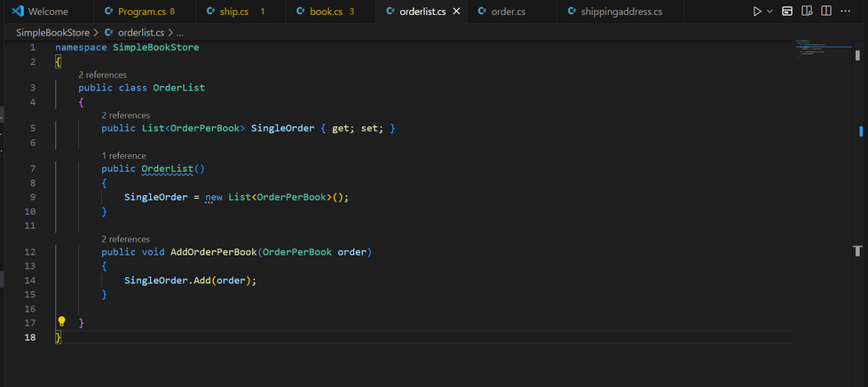Screen dimensions: 868x387
Task: Click "2 references" above AddOrderPerBook method
Action: pos(125,239)
